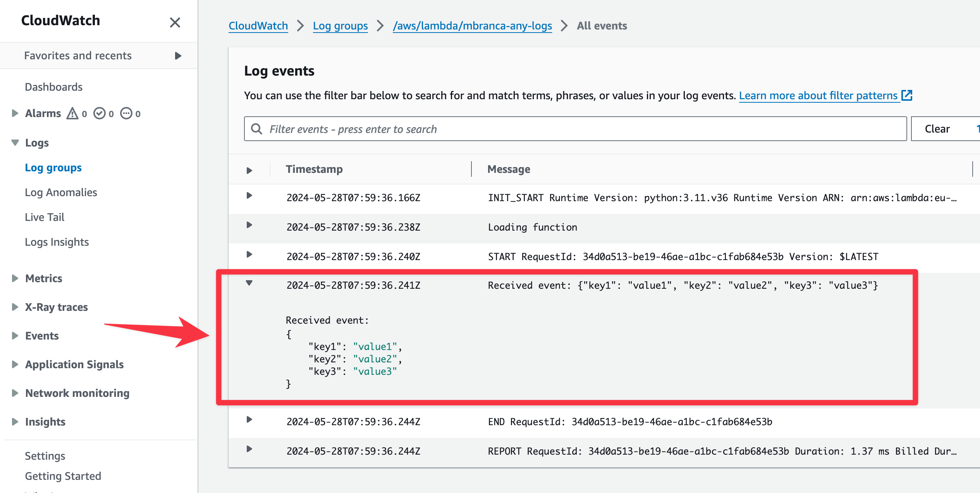Click the OK alarms checkmark icon
Screen dimensions: 980x493
pos(100,113)
